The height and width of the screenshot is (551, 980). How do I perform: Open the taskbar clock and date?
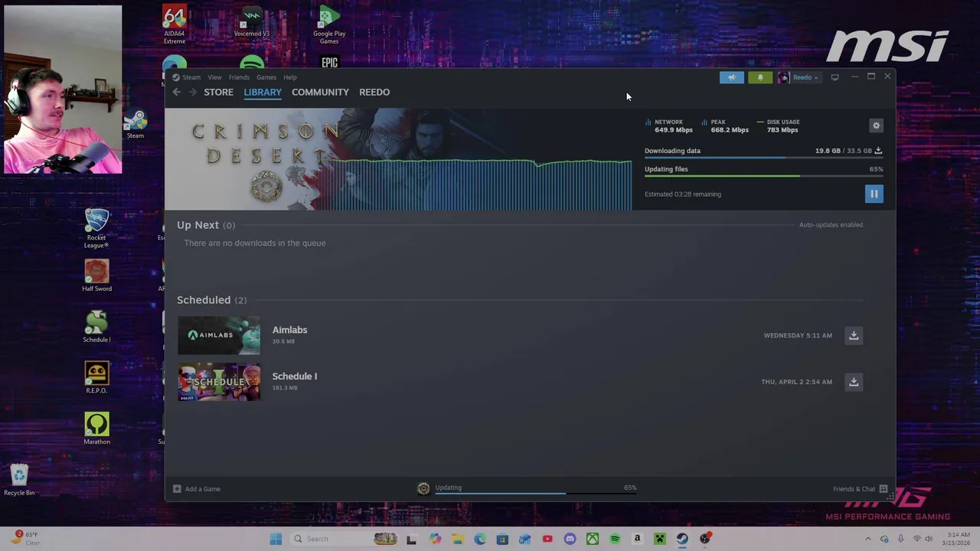coord(959,539)
